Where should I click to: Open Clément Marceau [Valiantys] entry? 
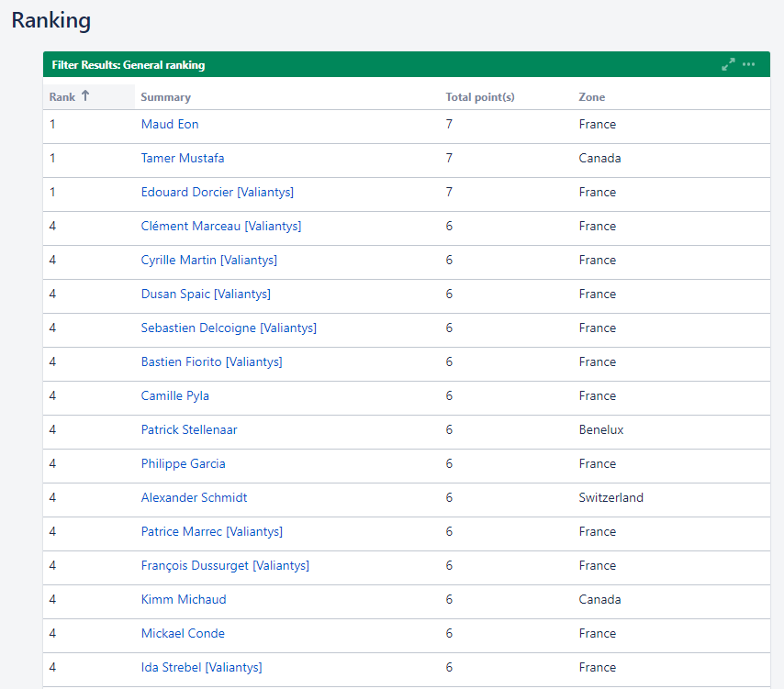[x=221, y=226]
